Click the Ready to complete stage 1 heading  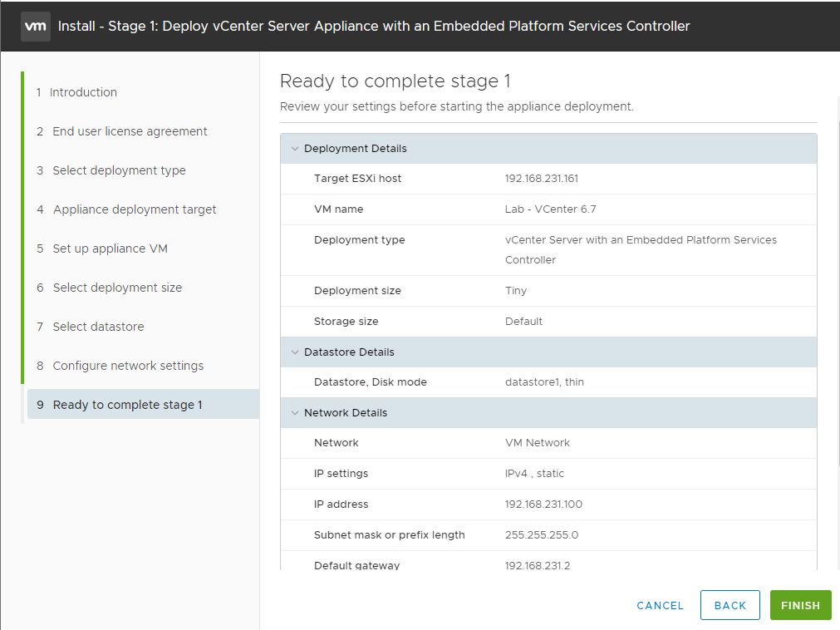click(x=395, y=81)
